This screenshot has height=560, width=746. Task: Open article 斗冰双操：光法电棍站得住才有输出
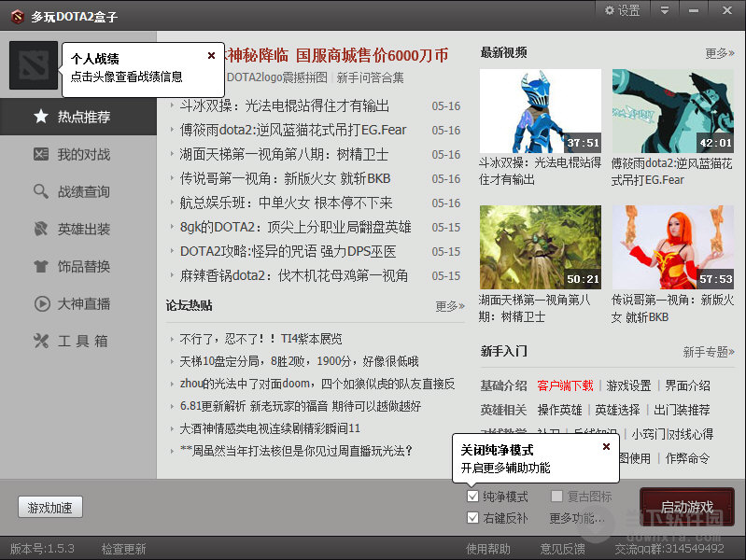point(285,105)
